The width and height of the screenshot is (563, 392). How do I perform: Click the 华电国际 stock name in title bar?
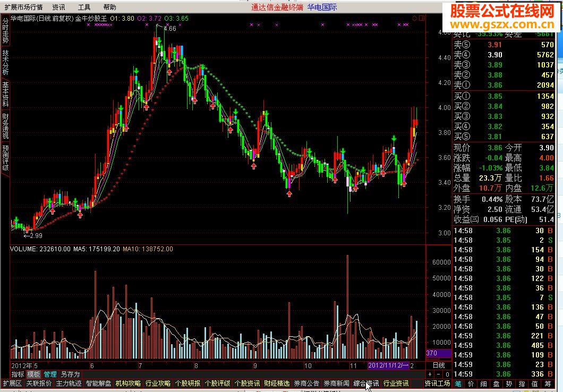(x=322, y=7)
